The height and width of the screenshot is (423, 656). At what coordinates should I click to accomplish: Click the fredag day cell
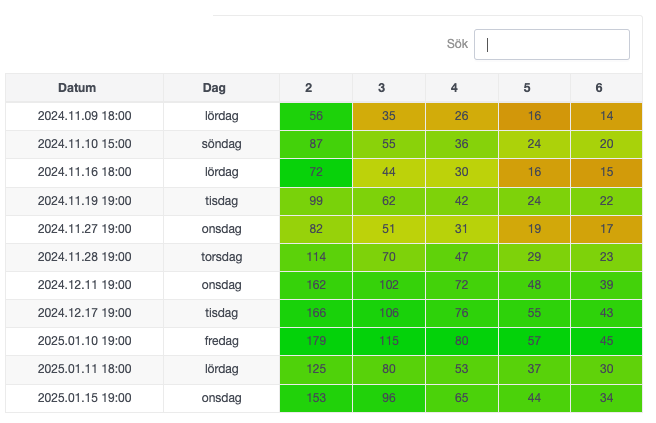pos(221,342)
